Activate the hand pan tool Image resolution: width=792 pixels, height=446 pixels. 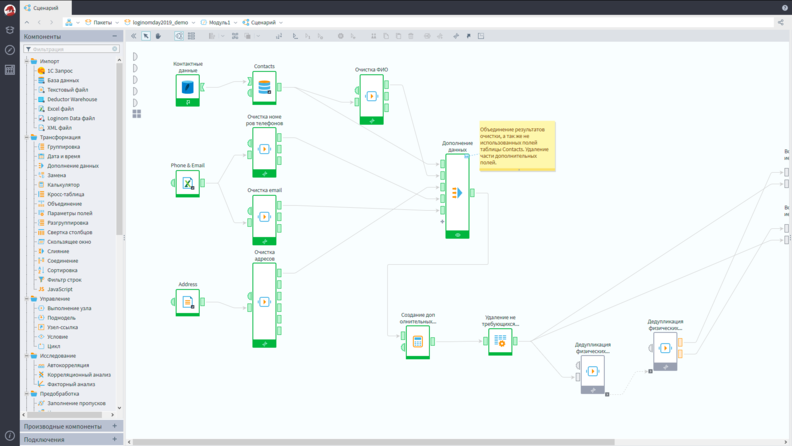(158, 36)
